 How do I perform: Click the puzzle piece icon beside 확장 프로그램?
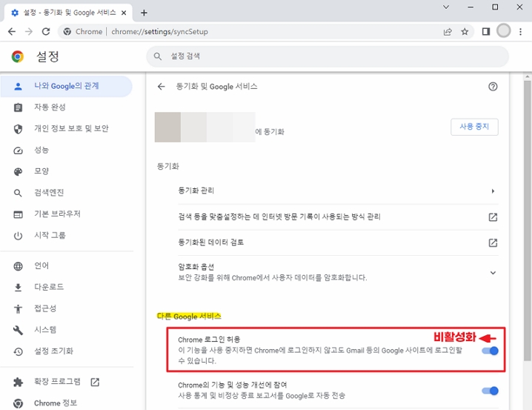pyautogui.click(x=18, y=382)
